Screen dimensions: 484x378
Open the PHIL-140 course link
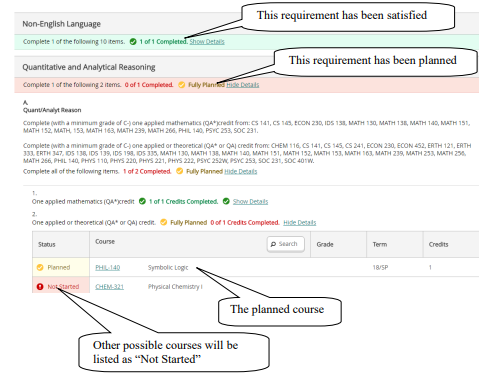click(x=108, y=268)
